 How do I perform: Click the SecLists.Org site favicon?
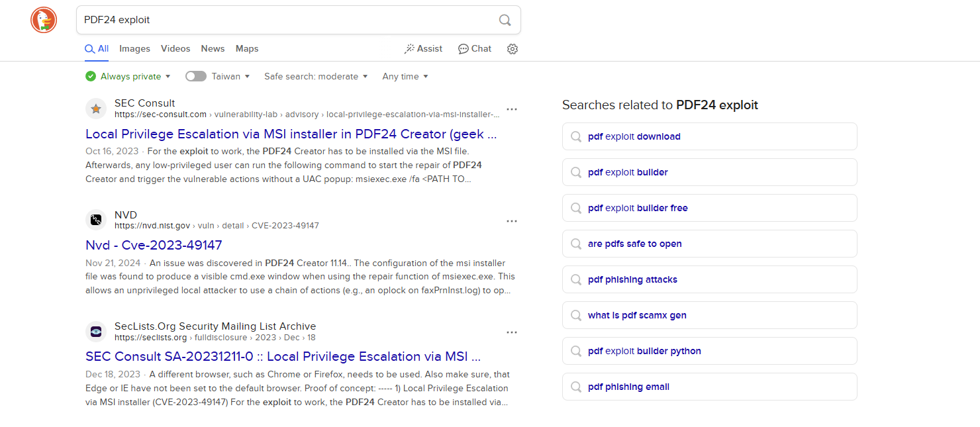click(x=96, y=332)
